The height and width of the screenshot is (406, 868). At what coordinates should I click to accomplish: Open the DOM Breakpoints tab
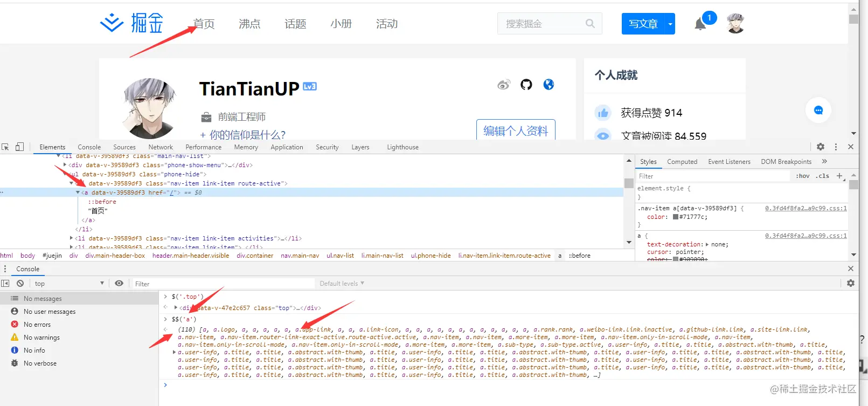786,161
